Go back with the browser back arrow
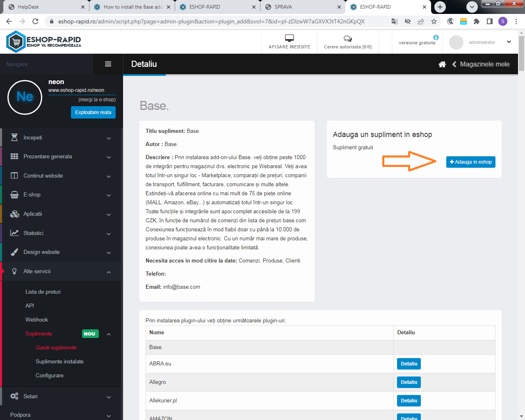The width and height of the screenshot is (525, 420). pyautogui.click(x=9, y=21)
